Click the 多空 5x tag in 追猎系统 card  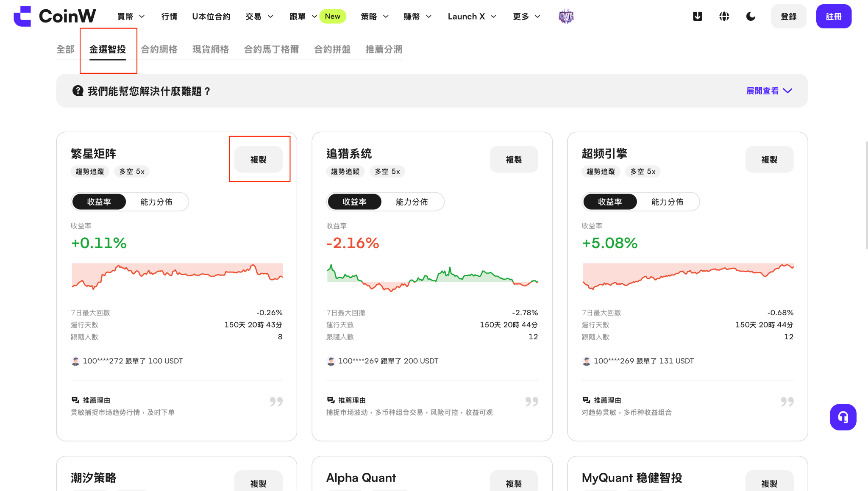point(387,172)
